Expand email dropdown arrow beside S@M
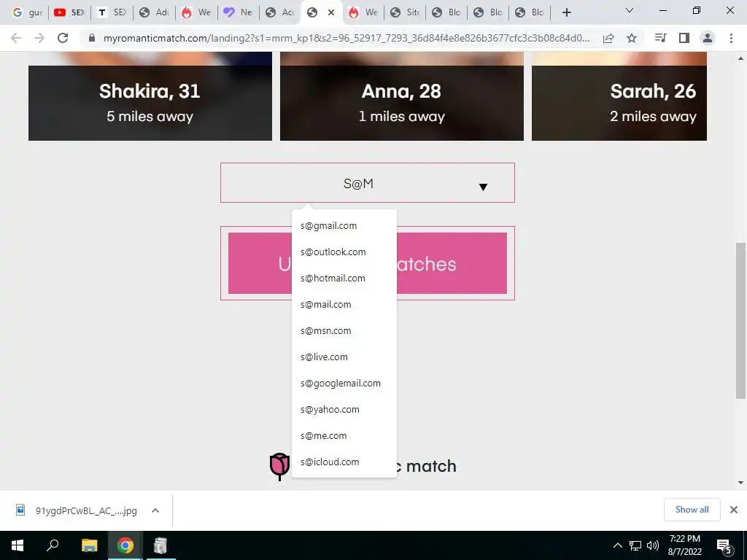 (483, 187)
